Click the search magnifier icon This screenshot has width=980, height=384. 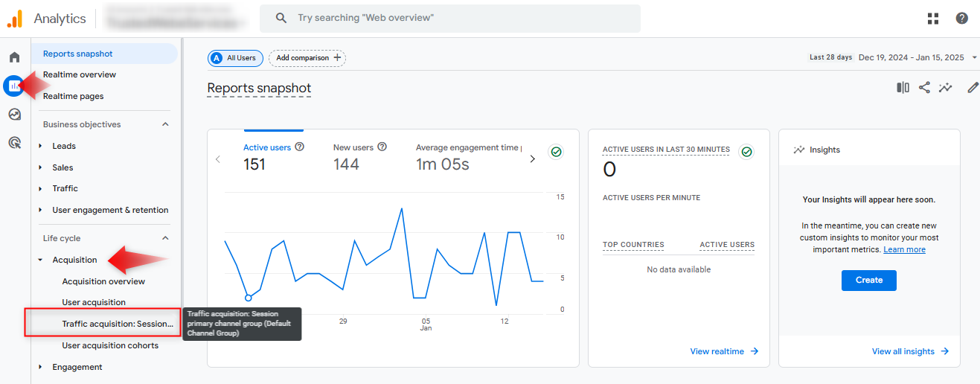(281, 18)
